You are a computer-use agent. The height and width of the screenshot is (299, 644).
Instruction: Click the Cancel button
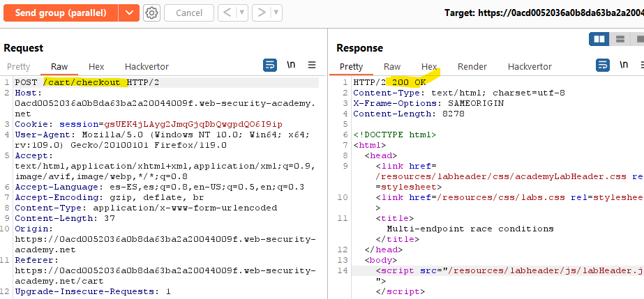pyautogui.click(x=189, y=13)
